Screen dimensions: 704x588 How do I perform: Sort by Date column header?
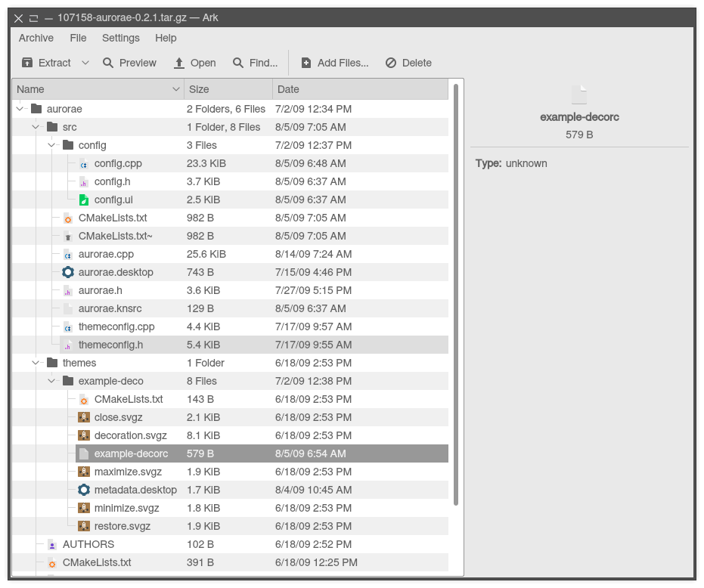(360, 89)
